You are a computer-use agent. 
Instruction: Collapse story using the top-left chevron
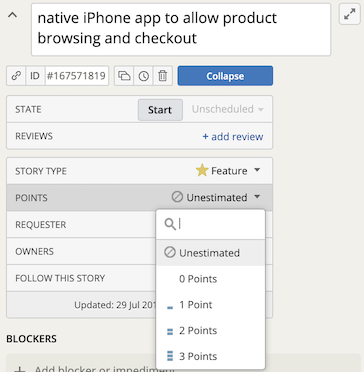click(x=13, y=15)
